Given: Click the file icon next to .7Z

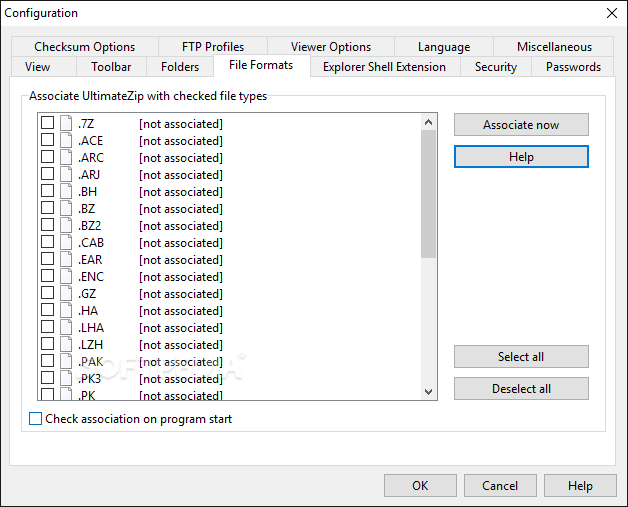Looking at the screenshot, I should coord(66,123).
